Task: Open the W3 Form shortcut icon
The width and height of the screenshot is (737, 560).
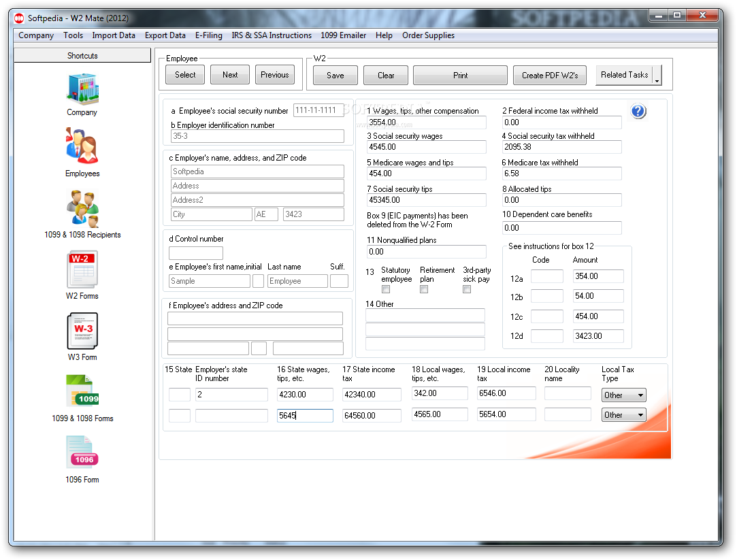Action: pos(83,331)
